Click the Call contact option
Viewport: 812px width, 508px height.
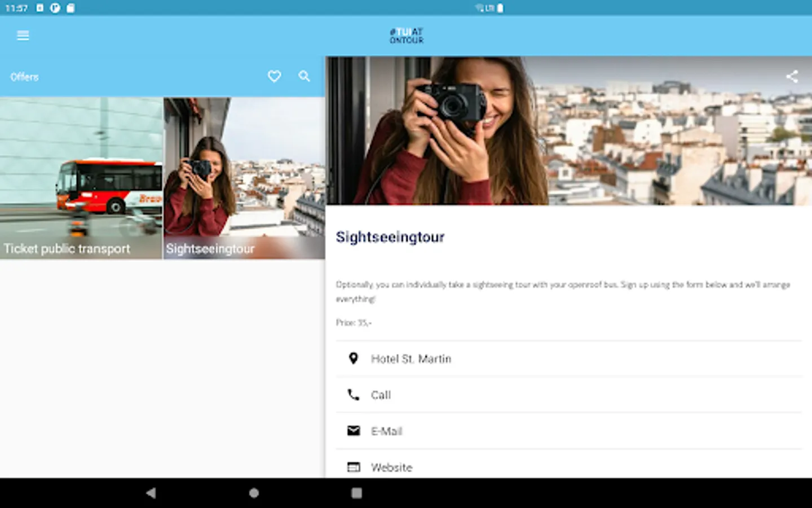coord(381,395)
